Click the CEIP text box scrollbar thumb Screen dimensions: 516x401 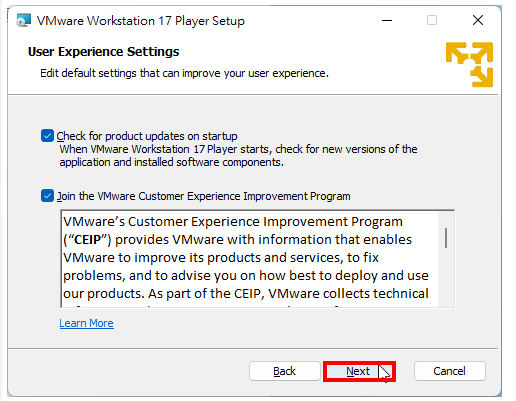(446, 238)
